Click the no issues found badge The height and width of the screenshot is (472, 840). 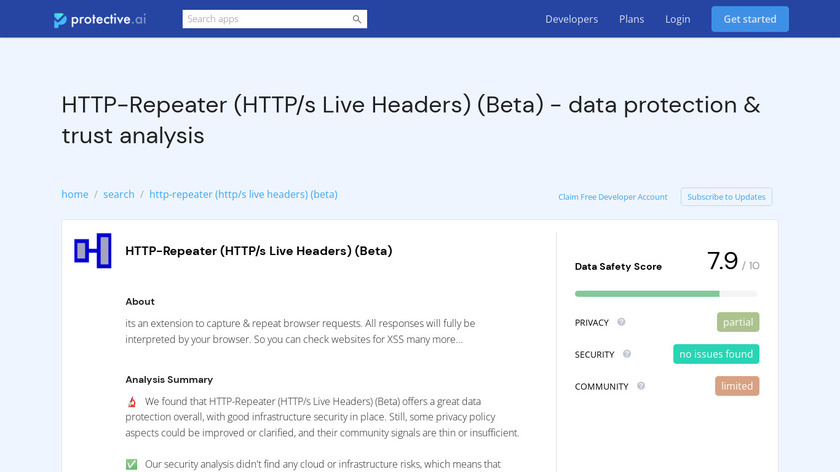716,354
